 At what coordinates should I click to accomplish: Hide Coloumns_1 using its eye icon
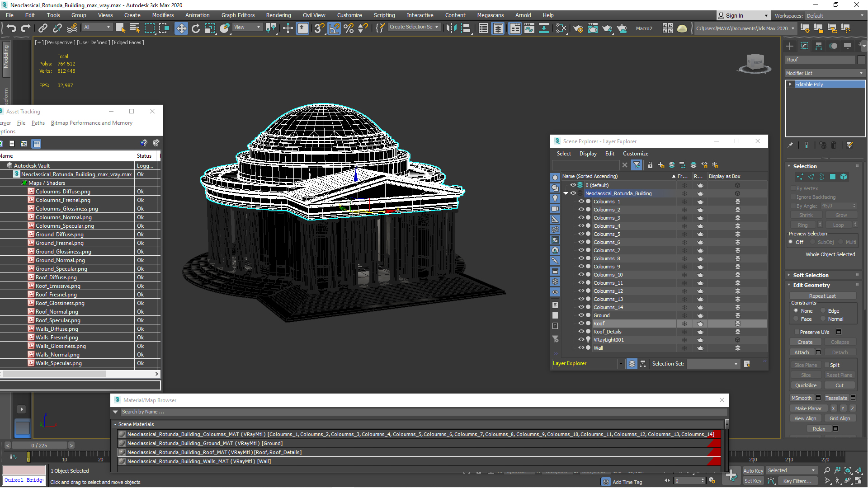click(x=581, y=202)
